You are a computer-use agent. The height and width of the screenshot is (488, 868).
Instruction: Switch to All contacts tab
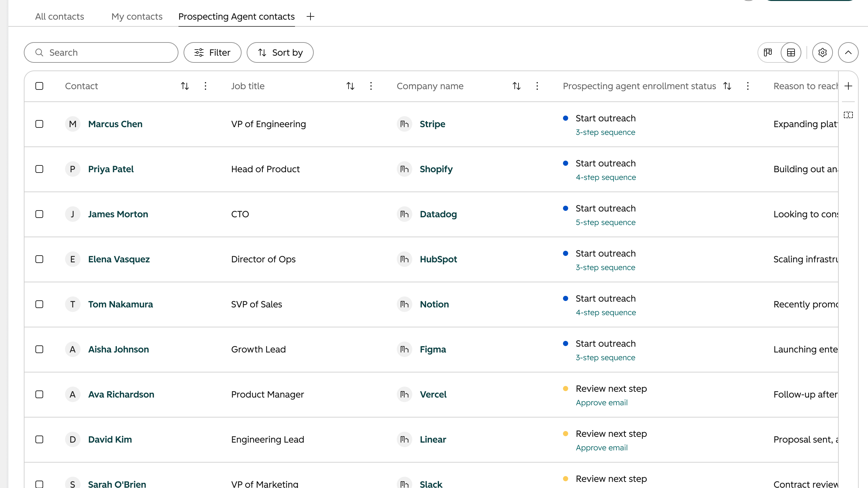(x=60, y=16)
